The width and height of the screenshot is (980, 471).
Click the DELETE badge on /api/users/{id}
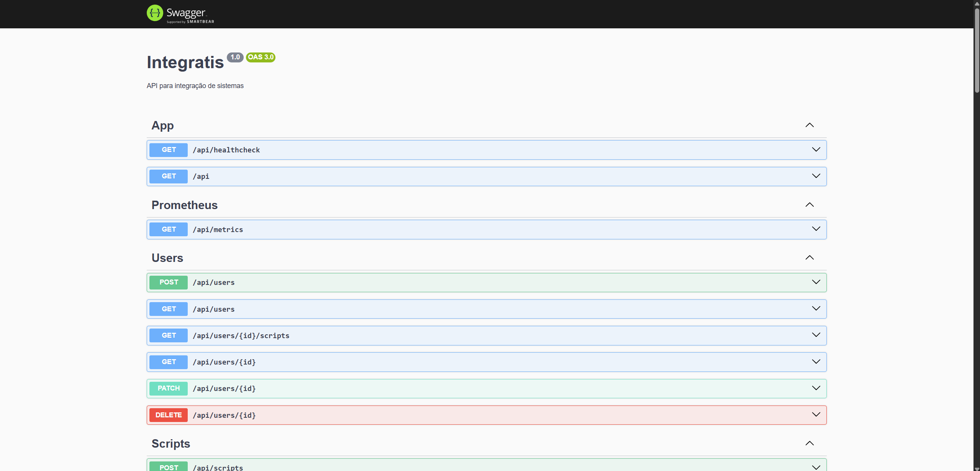click(x=168, y=415)
